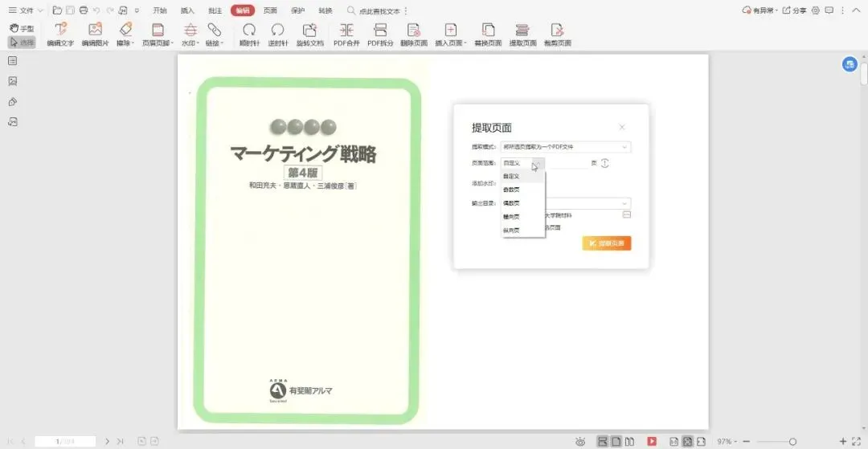Activate the 选择 selection tool
Viewport: 868px width, 449px height.
tap(22, 43)
